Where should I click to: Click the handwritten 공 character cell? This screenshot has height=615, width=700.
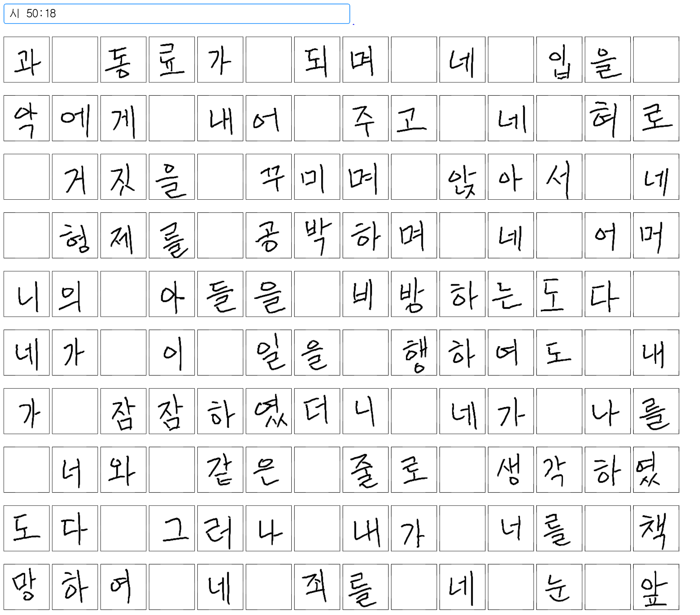(x=269, y=235)
